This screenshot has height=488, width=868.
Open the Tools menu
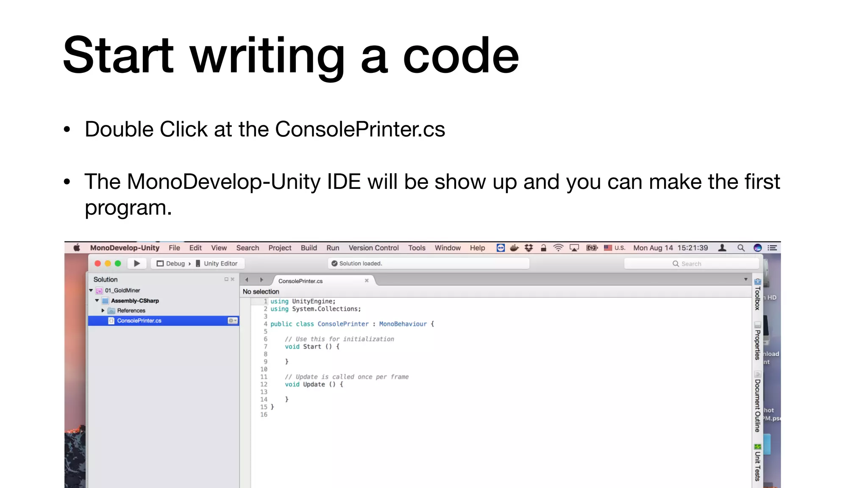pos(417,248)
